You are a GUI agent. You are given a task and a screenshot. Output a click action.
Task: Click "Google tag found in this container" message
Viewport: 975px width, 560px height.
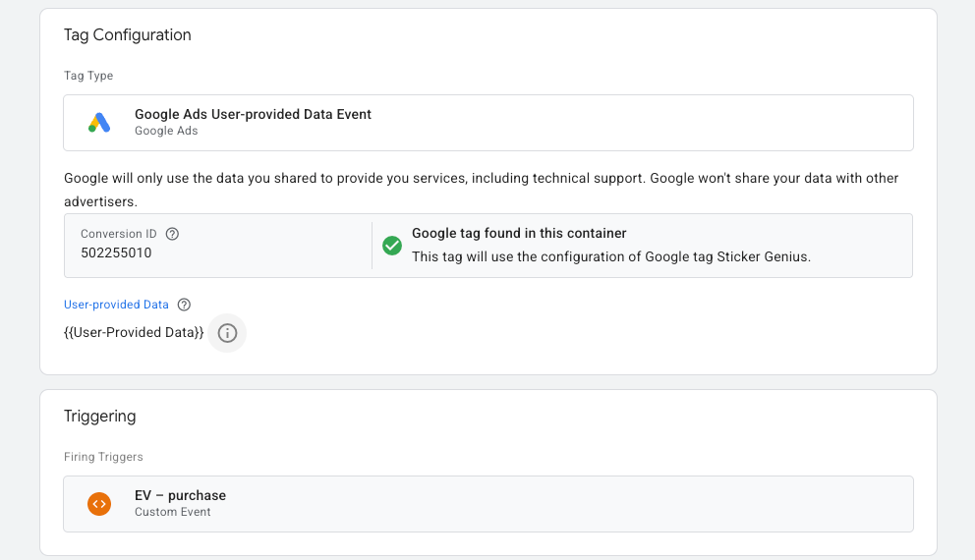(519, 234)
